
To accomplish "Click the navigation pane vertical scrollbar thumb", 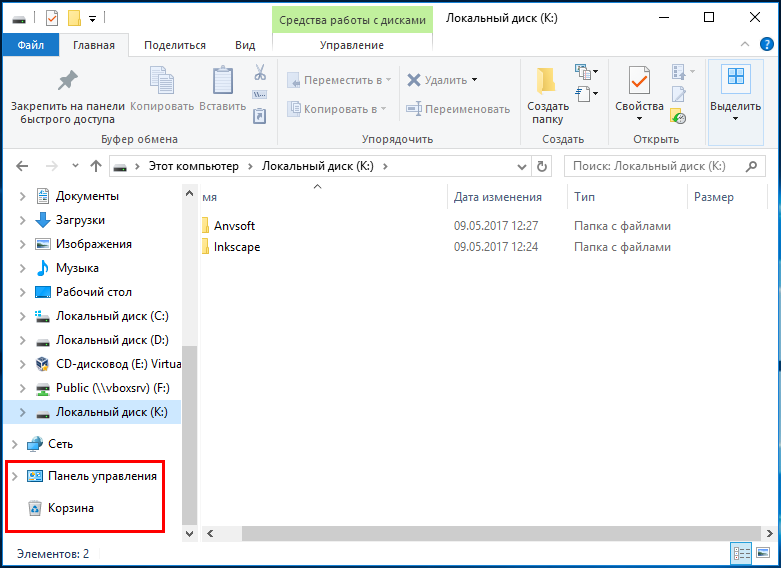I will 189,434.
